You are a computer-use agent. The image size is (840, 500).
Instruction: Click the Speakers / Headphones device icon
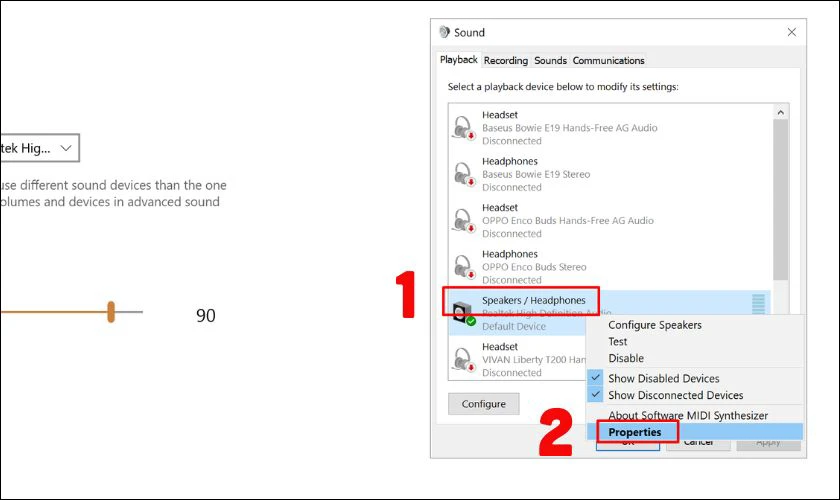[463, 313]
